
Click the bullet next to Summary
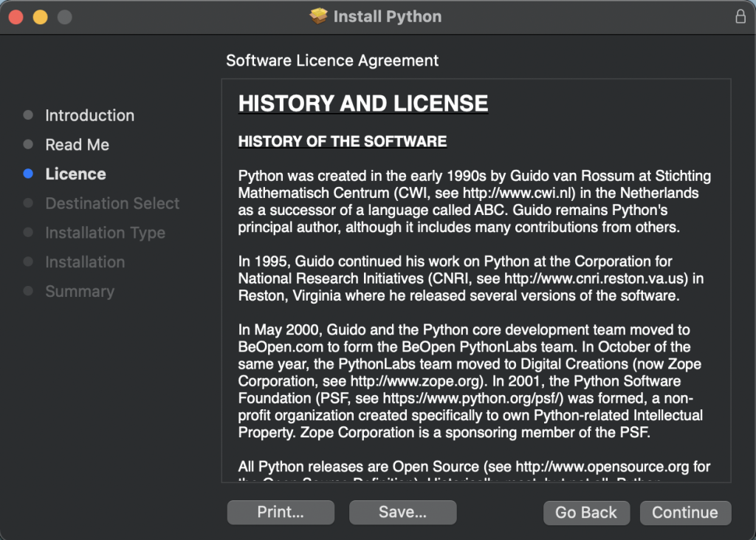pyautogui.click(x=29, y=291)
